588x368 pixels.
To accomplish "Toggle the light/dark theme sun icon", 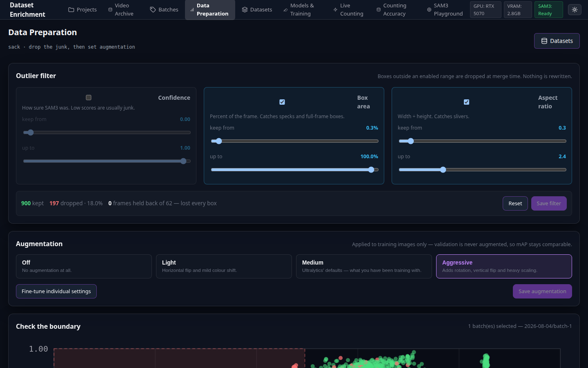I will click(575, 10).
